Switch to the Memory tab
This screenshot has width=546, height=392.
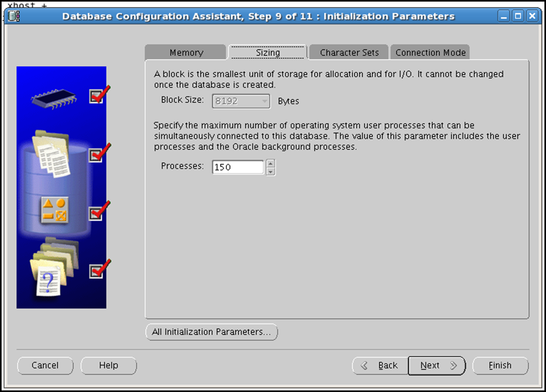186,52
